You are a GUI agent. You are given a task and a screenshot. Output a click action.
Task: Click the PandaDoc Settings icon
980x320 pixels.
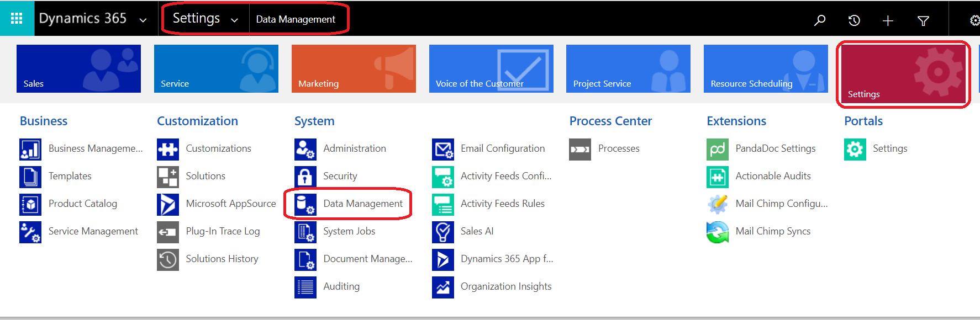[x=718, y=150]
